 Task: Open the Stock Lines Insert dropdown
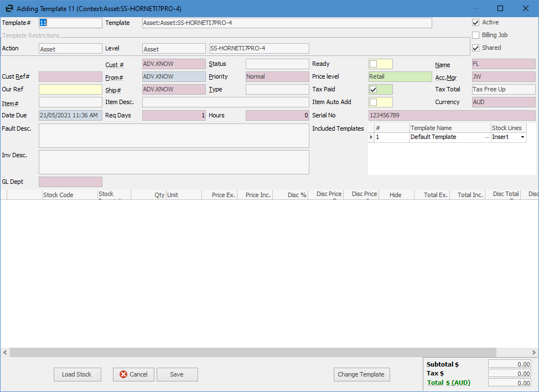[x=522, y=137]
